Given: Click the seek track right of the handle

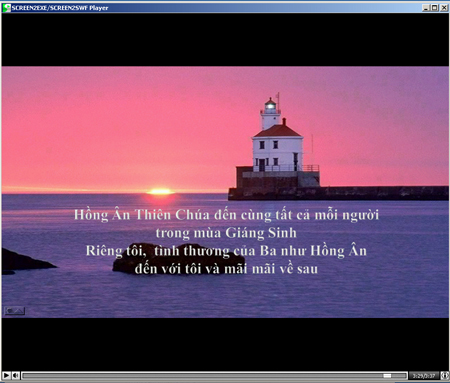Looking at the screenshot, I should tap(399, 376).
